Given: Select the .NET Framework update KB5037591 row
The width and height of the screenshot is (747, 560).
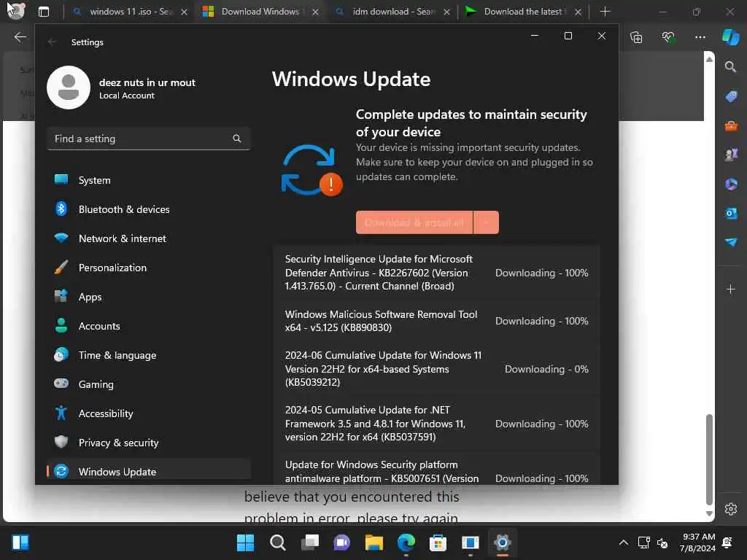Looking at the screenshot, I should click(436, 424).
